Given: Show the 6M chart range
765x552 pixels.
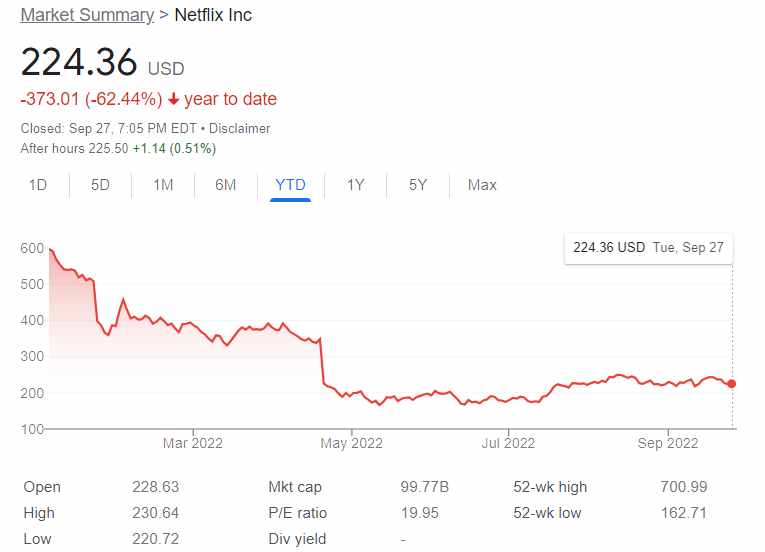Looking at the screenshot, I should point(226,185).
